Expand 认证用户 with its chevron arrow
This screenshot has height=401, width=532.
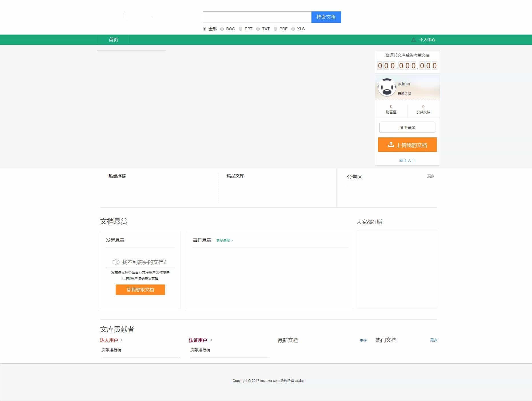(211, 340)
